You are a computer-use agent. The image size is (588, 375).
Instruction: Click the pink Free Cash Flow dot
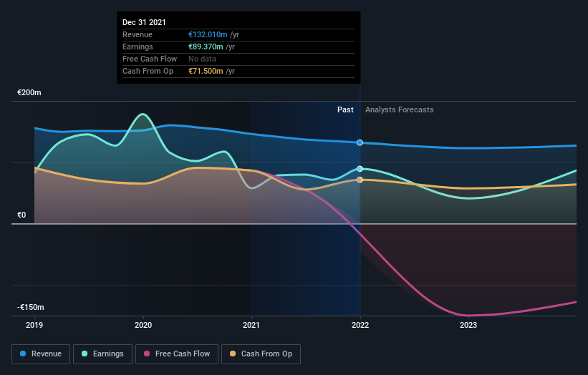click(147, 354)
